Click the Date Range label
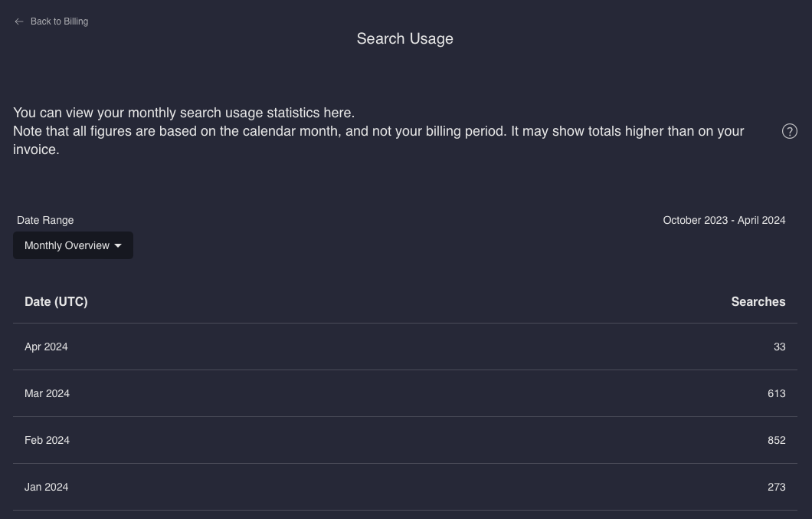The image size is (812, 519). [45, 220]
